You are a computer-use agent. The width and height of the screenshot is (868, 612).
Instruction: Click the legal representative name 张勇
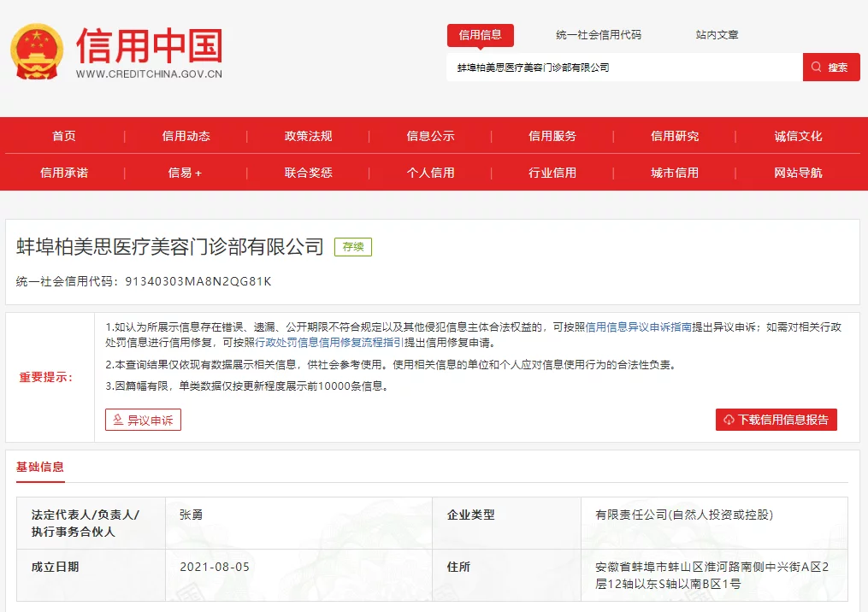tap(191, 515)
